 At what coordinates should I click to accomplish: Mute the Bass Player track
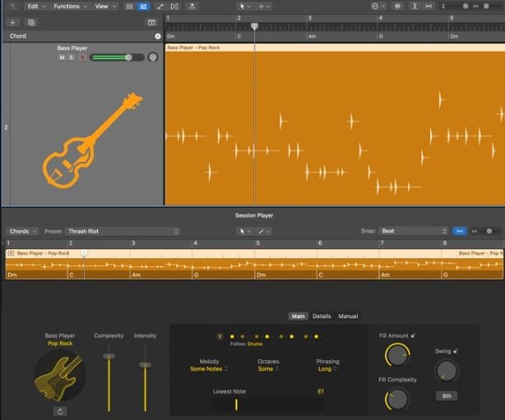click(62, 58)
